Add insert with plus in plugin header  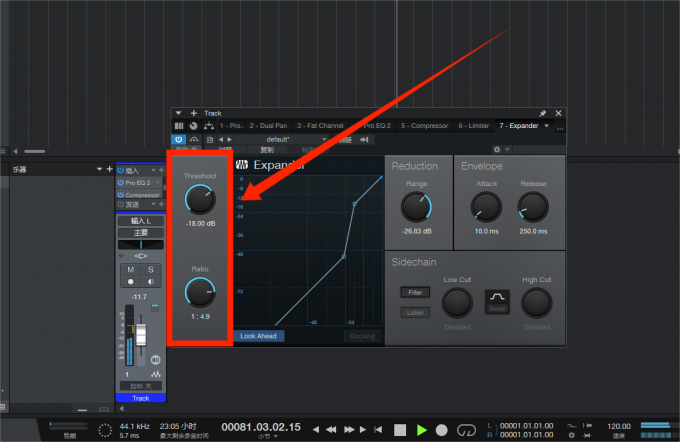193,113
